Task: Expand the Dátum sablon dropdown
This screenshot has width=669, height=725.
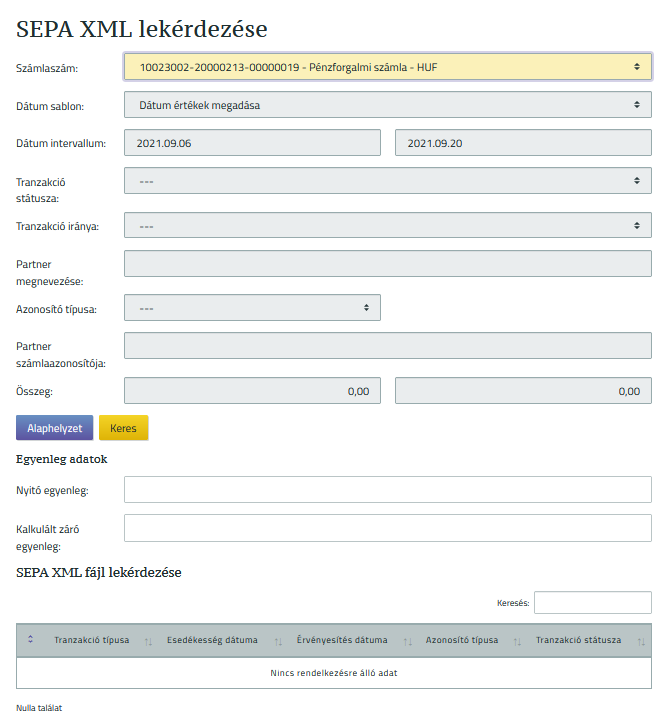Action: click(387, 105)
